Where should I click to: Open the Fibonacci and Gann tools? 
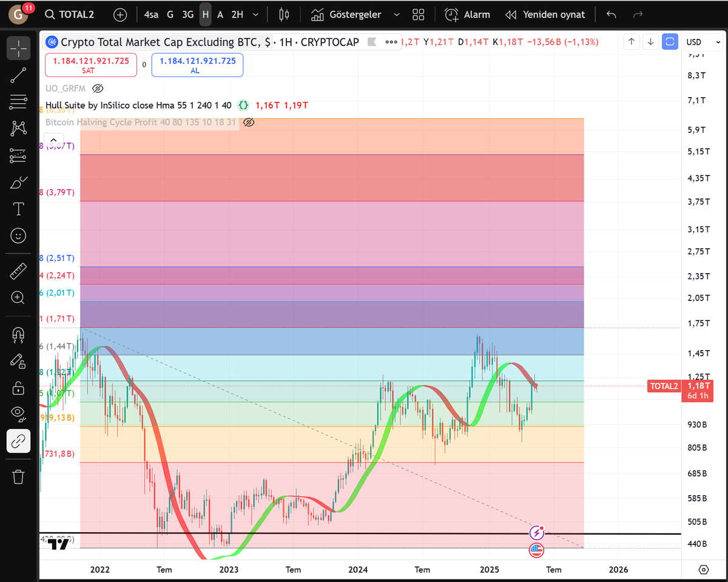pyautogui.click(x=18, y=102)
